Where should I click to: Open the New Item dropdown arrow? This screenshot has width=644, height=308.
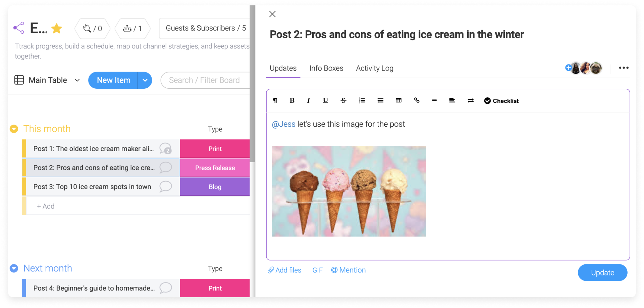point(145,80)
